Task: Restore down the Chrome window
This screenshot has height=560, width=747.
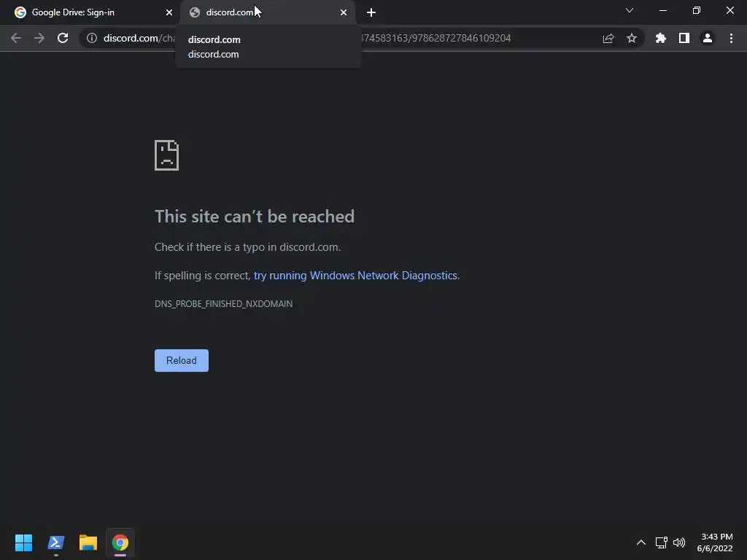Action: 697,10
